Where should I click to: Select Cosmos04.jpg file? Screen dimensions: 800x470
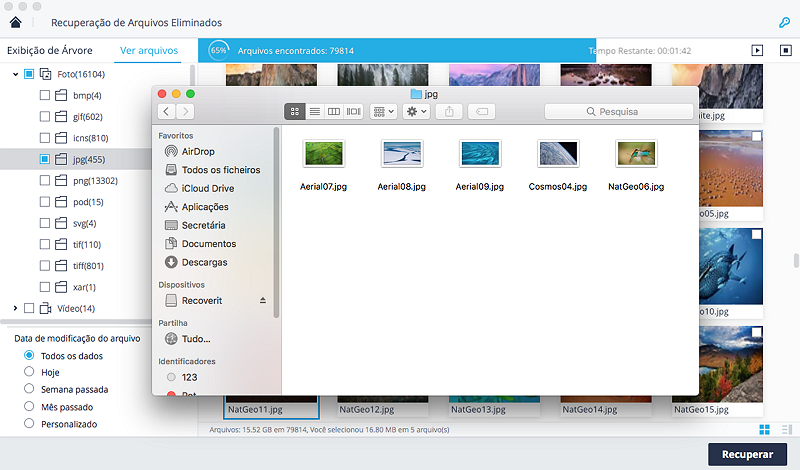(558, 163)
